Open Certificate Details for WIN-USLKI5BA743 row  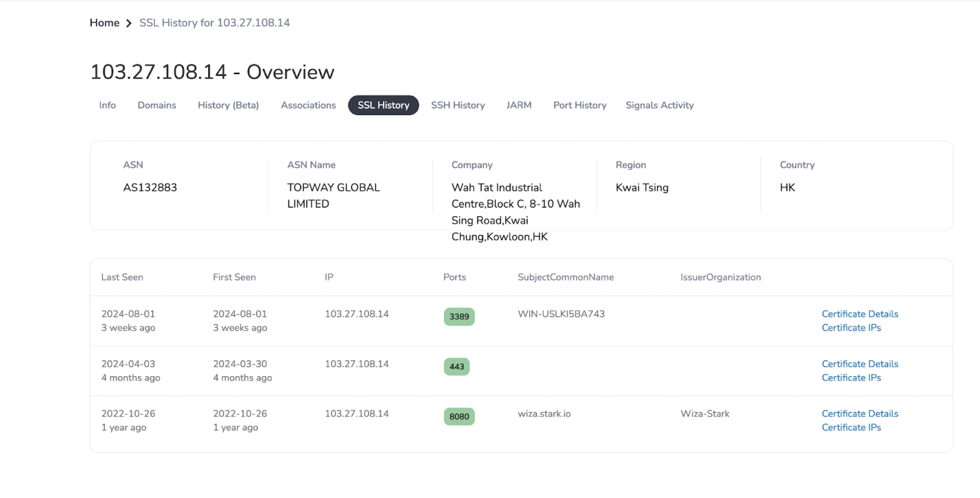pos(860,314)
